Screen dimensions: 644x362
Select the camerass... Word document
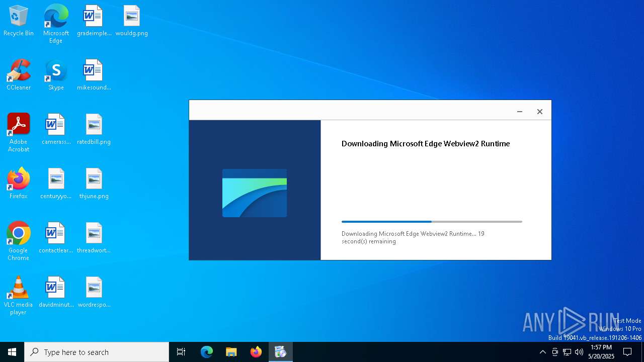[x=56, y=130]
